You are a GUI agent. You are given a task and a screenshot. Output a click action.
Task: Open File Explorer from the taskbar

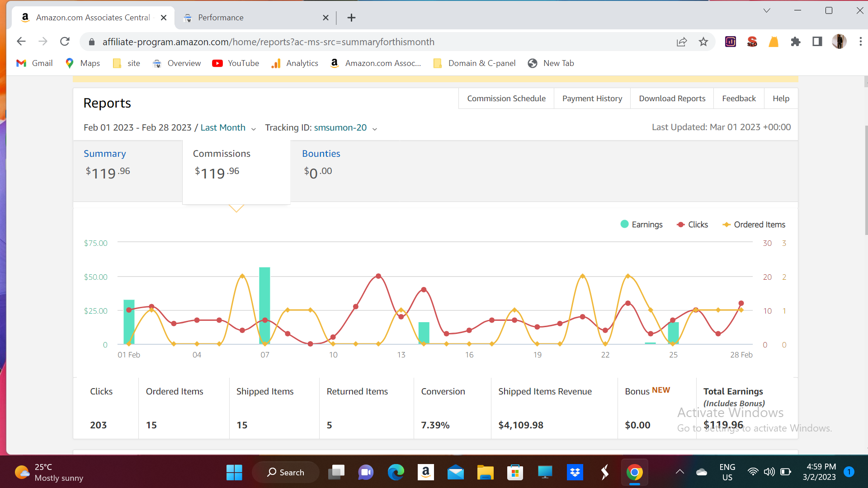click(x=485, y=473)
